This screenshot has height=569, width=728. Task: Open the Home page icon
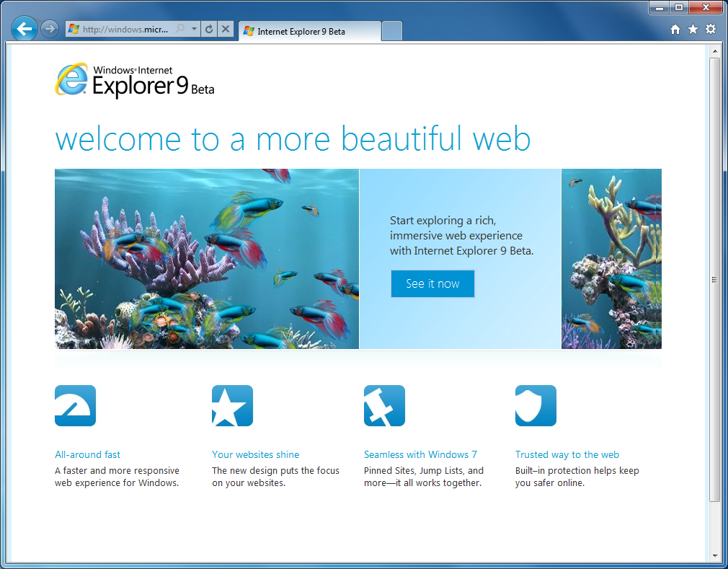pyautogui.click(x=675, y=30)
